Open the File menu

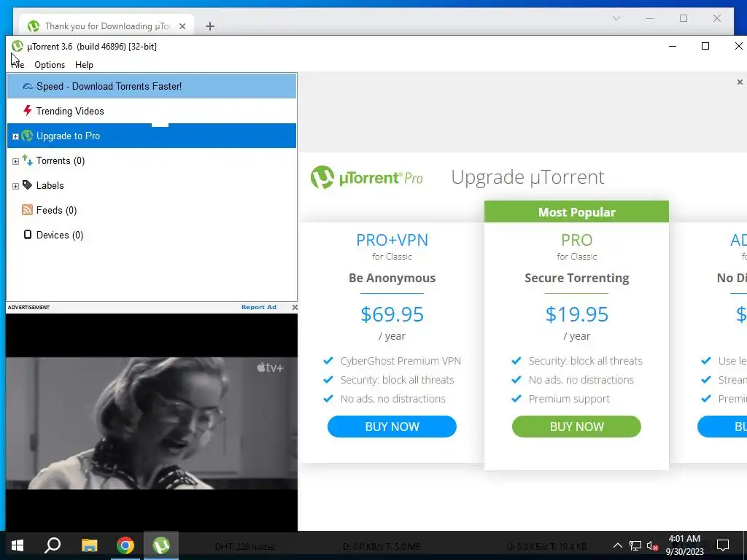pos(18,65)
